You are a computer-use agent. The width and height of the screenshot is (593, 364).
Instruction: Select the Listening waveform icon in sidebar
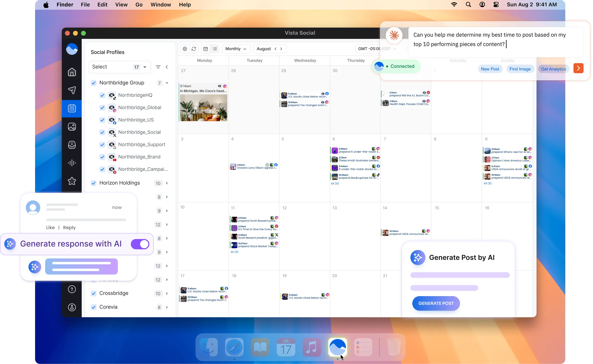pyautogui.click(x=72, y=163)
